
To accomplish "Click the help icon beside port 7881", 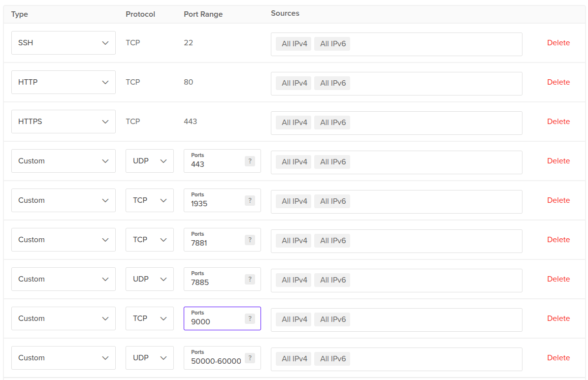I will pos(250,240).
